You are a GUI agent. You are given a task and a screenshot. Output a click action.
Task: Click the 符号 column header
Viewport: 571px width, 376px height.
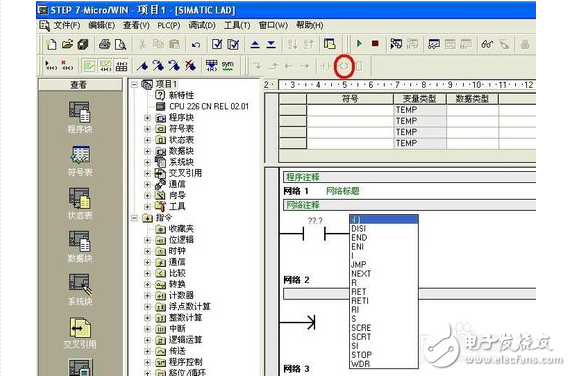pyautogui.click(x=350, y=99)
